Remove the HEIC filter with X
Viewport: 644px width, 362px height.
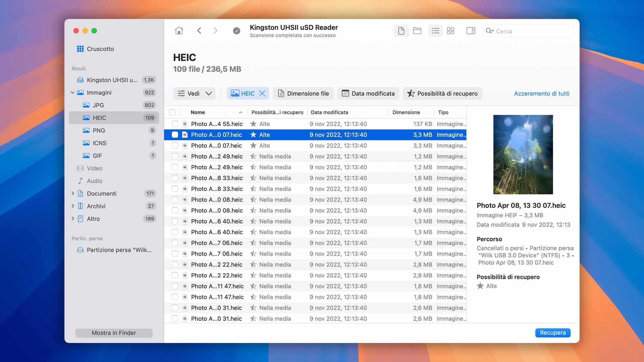262,93
